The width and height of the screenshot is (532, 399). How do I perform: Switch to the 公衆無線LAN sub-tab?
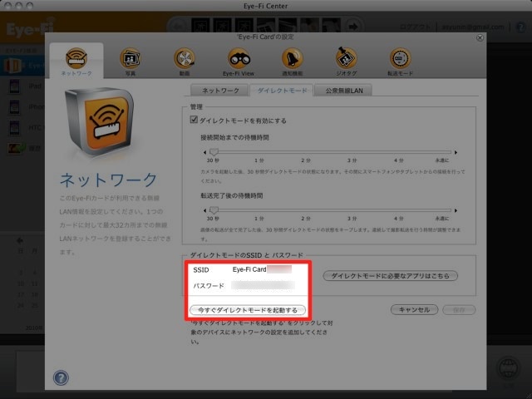[343, 91]
